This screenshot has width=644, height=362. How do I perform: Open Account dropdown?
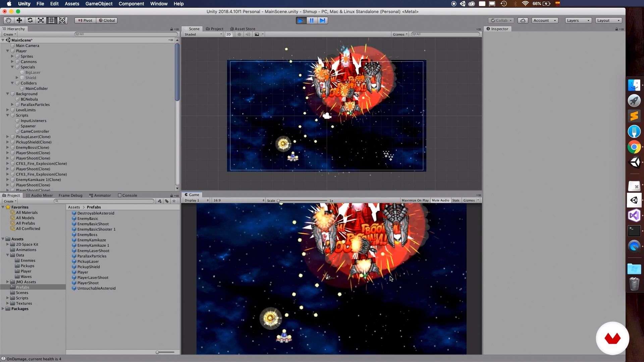point(545,20)
